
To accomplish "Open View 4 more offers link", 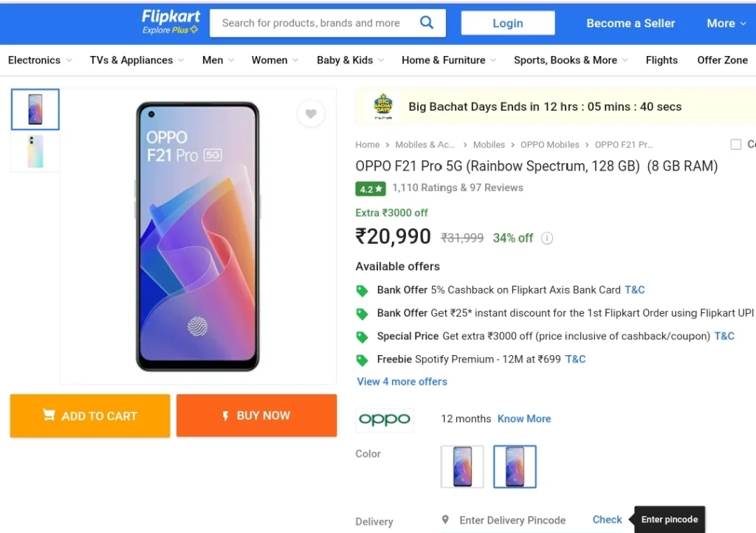I will (402, 382).
